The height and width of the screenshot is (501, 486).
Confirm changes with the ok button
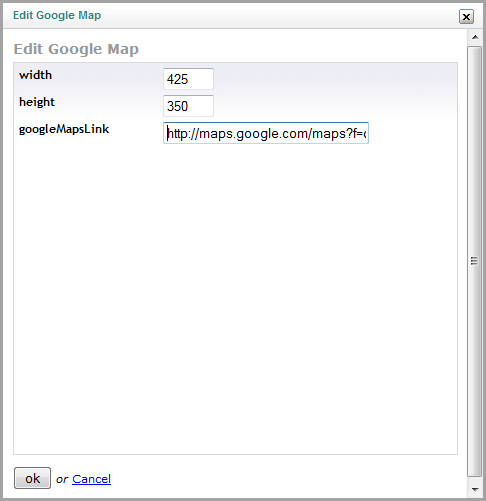32,478
